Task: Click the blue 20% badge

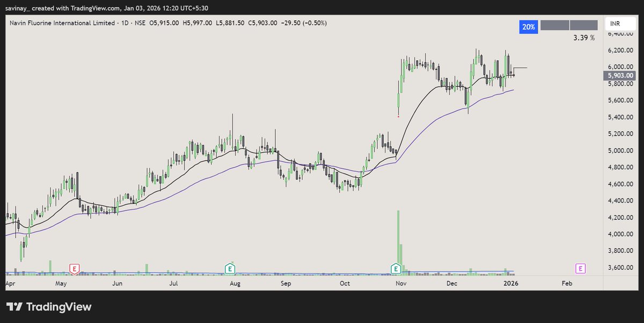Action: tap(529, 26)
